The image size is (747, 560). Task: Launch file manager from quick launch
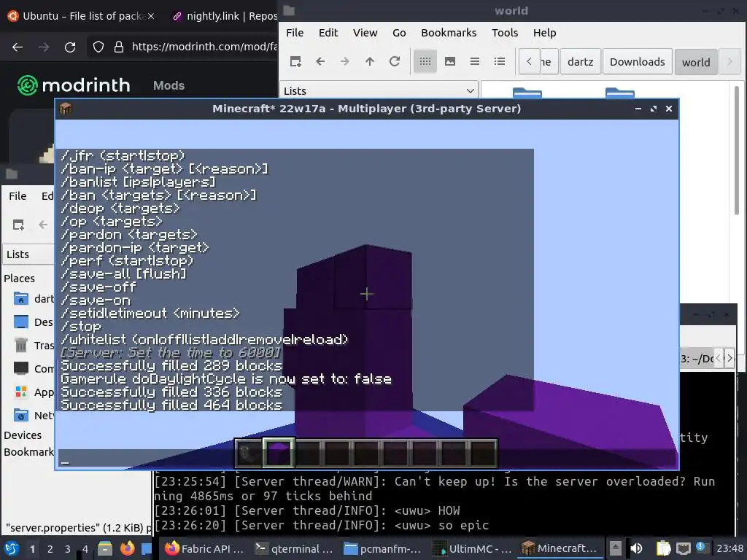coord(105,548)
